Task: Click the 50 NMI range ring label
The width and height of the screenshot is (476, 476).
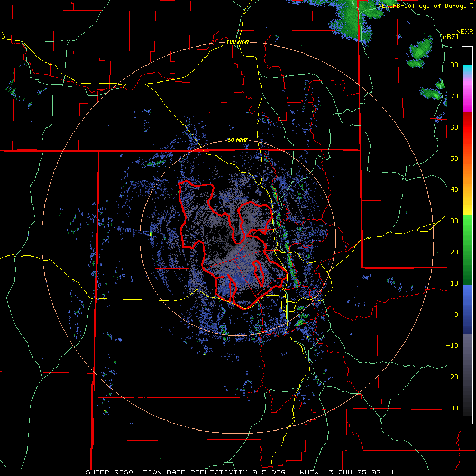Action: coord(237,140)
